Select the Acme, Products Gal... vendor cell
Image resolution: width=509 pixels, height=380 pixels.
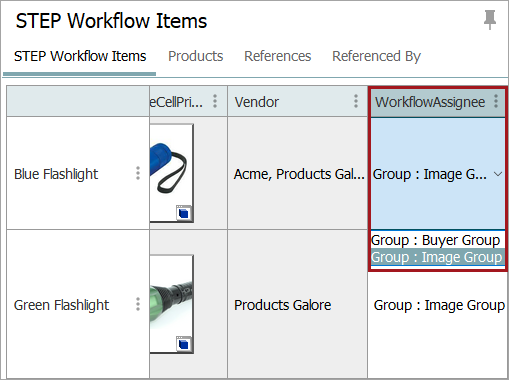(299, 174)
